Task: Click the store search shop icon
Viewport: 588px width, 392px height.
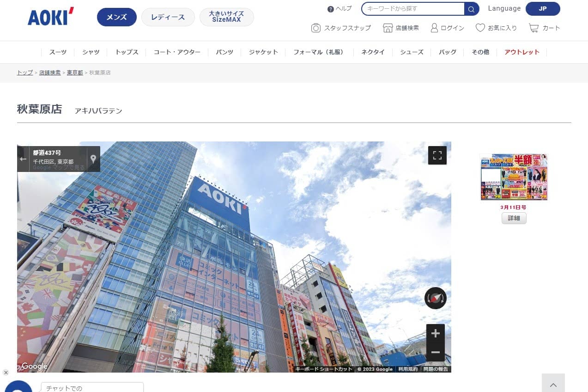Action: [388, 28]
